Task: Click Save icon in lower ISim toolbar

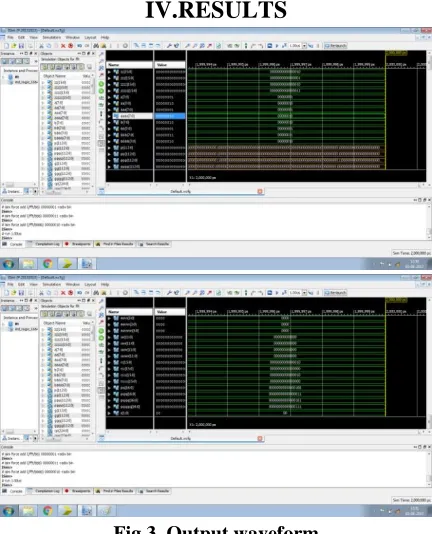Action: (x=21, y=293)
